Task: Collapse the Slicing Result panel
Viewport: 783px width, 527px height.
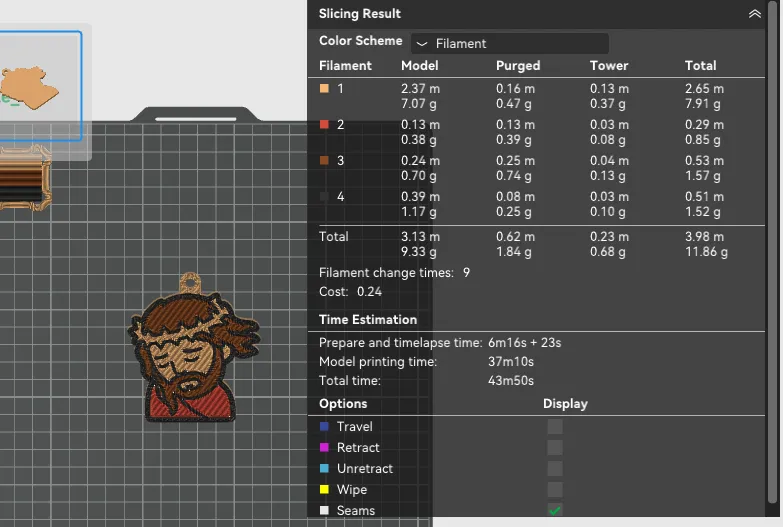Action: click(755, 14)
